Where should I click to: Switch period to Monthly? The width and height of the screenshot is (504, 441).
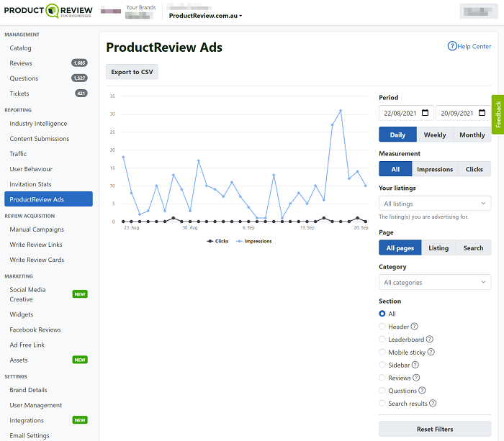coord(472,135)
